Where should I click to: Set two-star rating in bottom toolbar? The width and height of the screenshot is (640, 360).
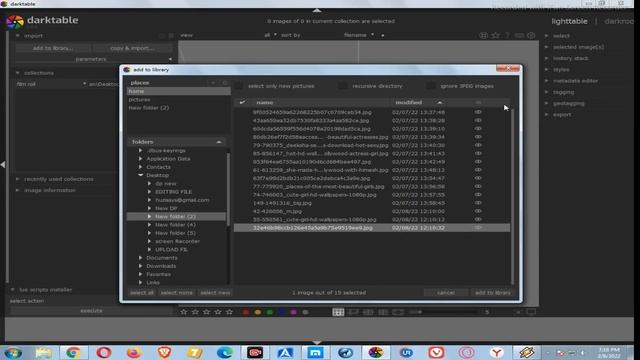[195, 312]
